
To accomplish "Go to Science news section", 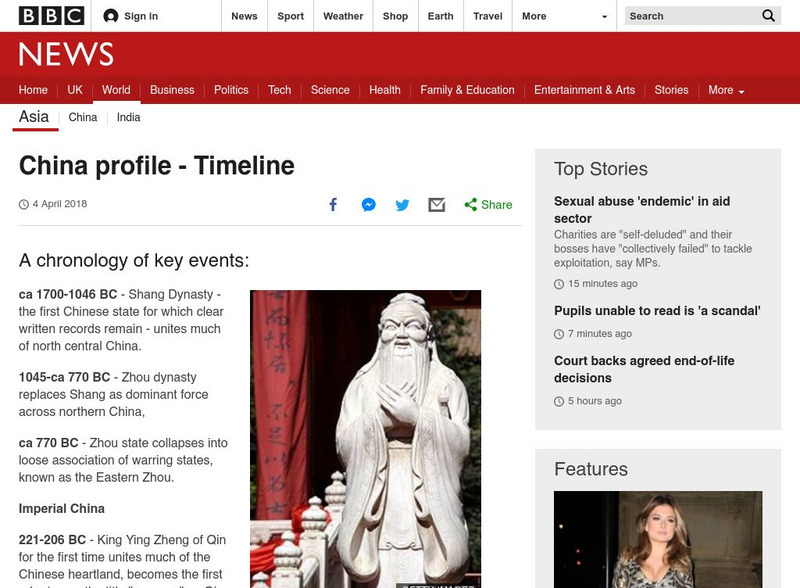I will (330, 90).
